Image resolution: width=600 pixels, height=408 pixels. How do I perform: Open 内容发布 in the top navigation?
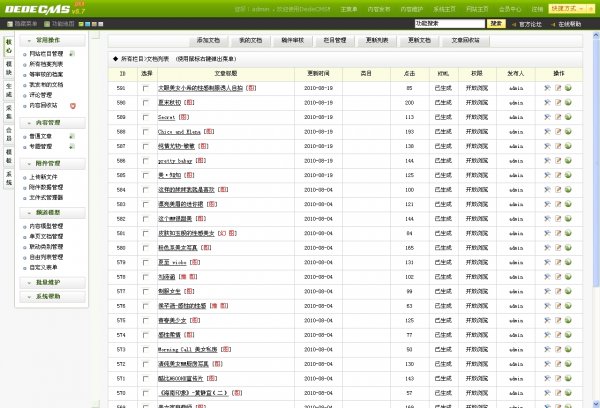click(378, 9)
